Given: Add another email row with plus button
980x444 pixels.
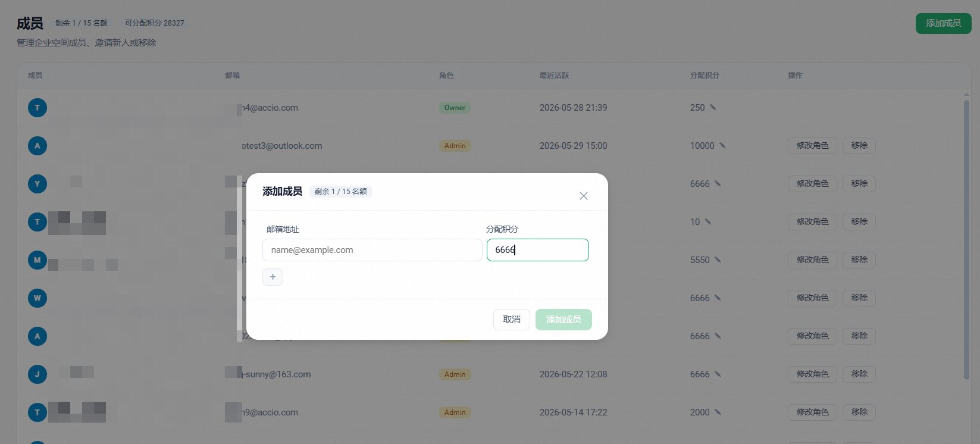Looking at the screenshot, I should point(273,277).
